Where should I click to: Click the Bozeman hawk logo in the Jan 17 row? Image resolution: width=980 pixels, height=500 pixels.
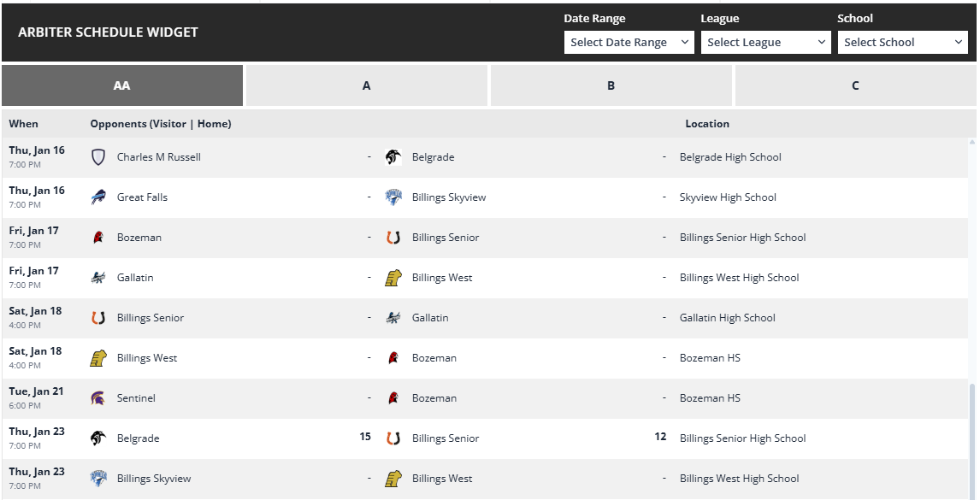pos(98,238)
